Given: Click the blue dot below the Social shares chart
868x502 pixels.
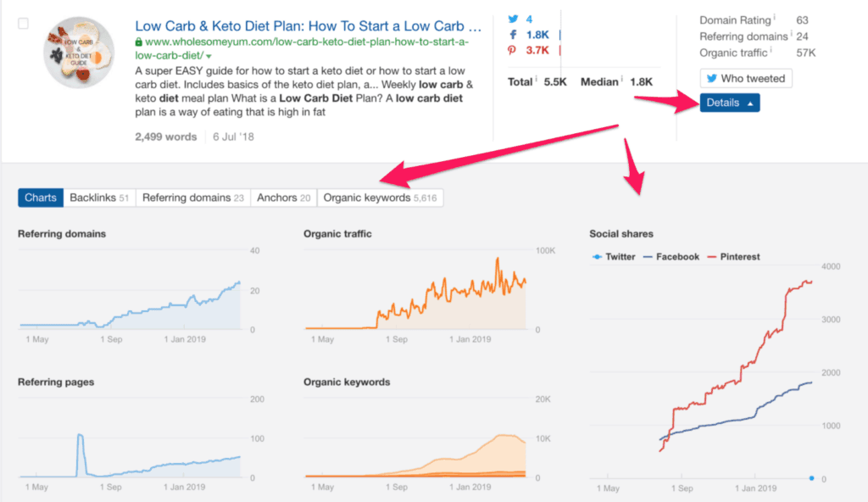Looking at the screenshot, I should pyautogui.click(x=810, y=477).
